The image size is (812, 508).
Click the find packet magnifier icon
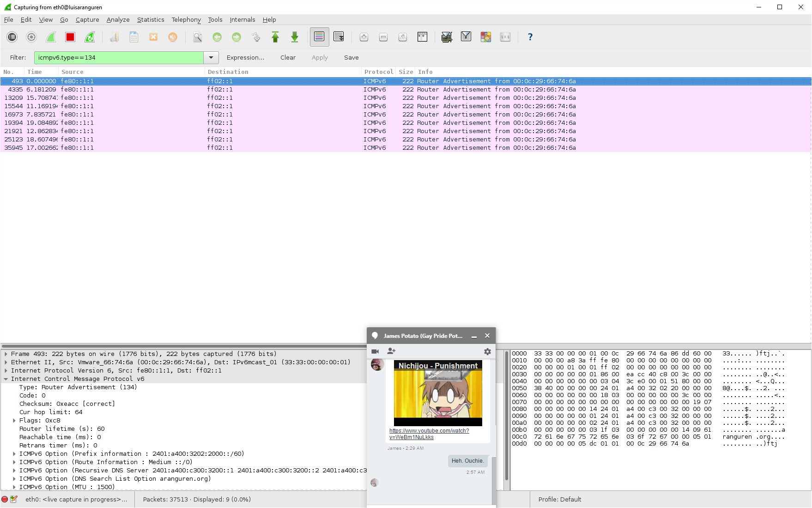click(197, 37)
